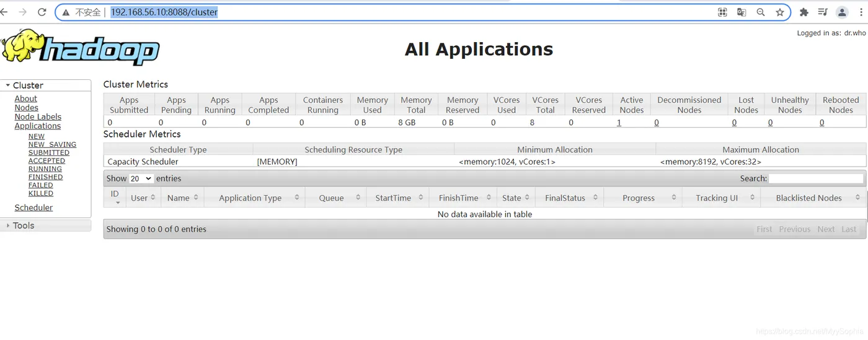Sort the table by StartTime column
This screenshot has width=868, height=340.
(397, 198)
